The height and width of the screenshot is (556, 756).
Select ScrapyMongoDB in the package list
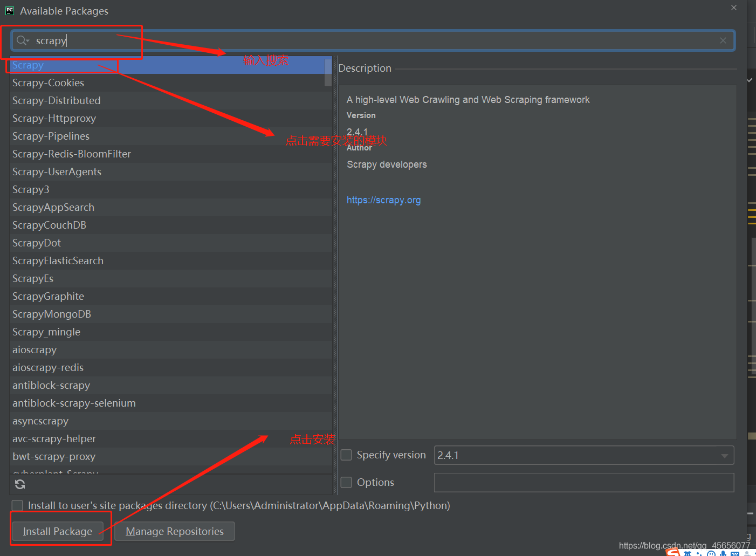(x=170, y=314)
